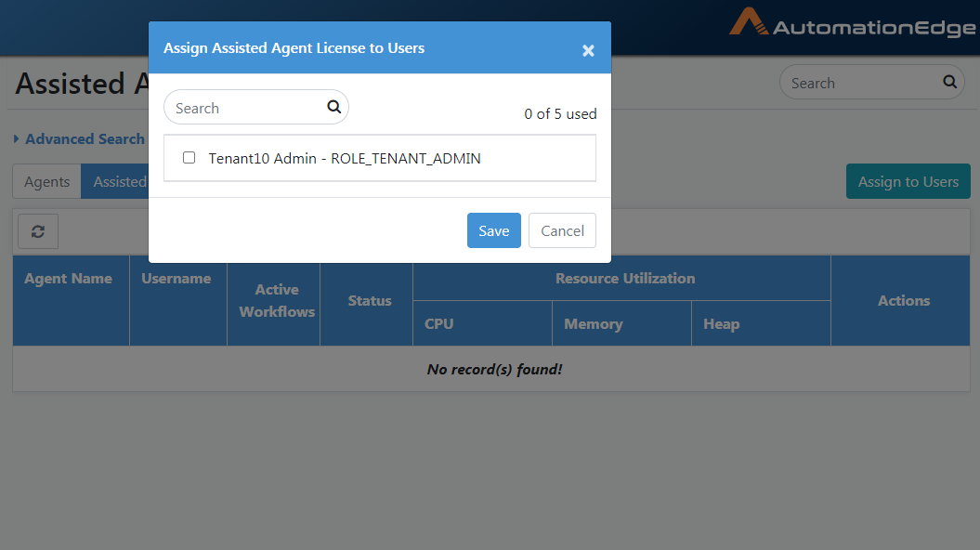This screenshot has width=980, height=550.
Task: Select Tenant10 Admin - ROLE_TENANT_ADMIN label
Action: coord(345,159)
